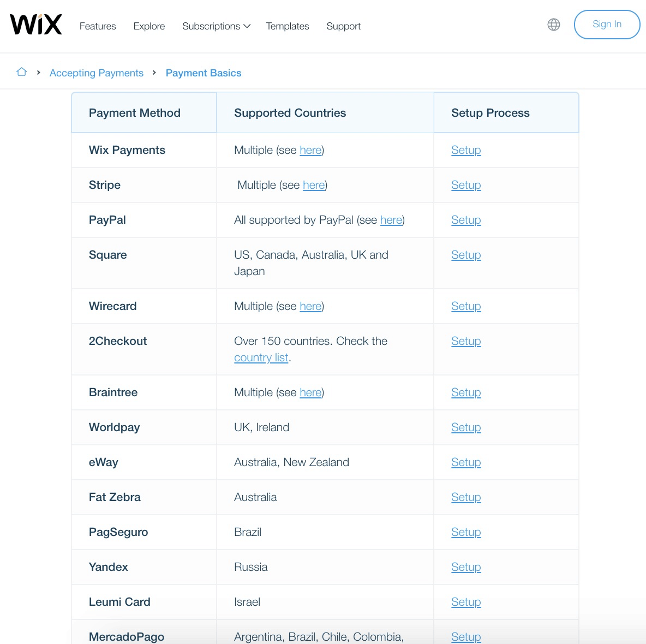Open Braintree supported countries 'here' link
The width and height of the screenshot is (646, 644).
[310, 392]
